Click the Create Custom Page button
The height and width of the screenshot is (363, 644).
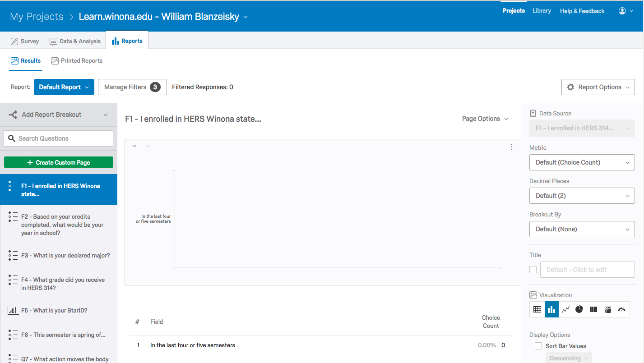click(59, 162)
